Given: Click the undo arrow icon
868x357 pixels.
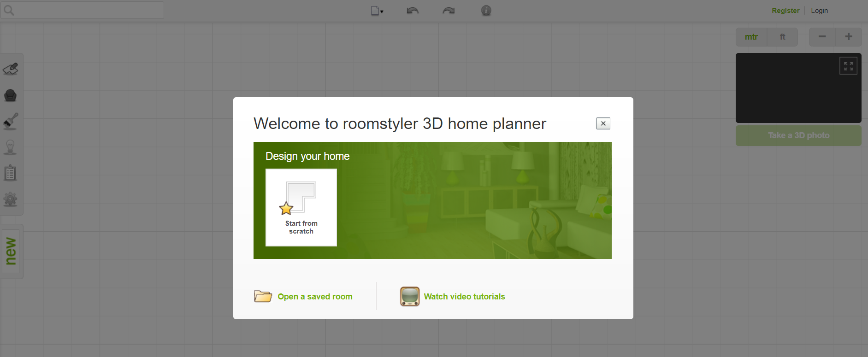Looking at the screenshot, I should (x=413, y=11).
